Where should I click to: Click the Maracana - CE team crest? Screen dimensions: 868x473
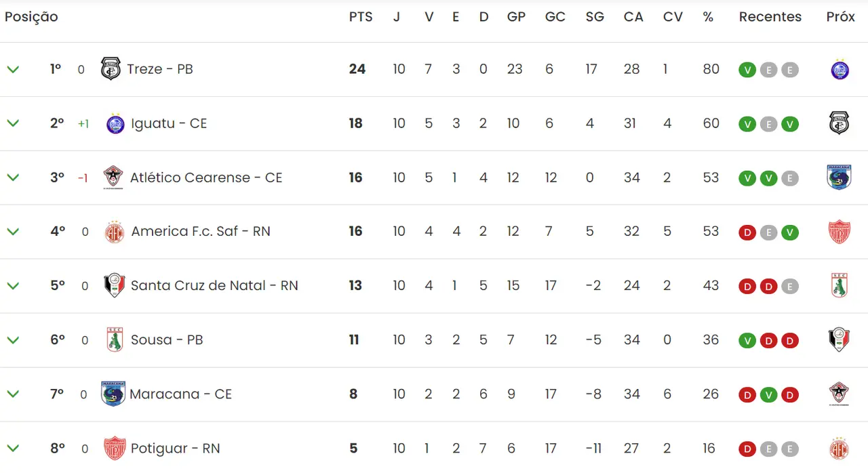[x=113, y=394]
